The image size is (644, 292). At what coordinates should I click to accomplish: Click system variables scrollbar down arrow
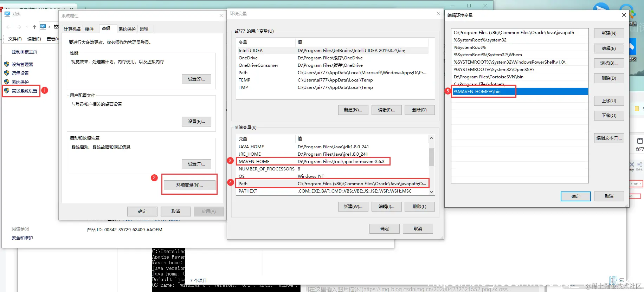pyautogui.click(x=431, y=192)
